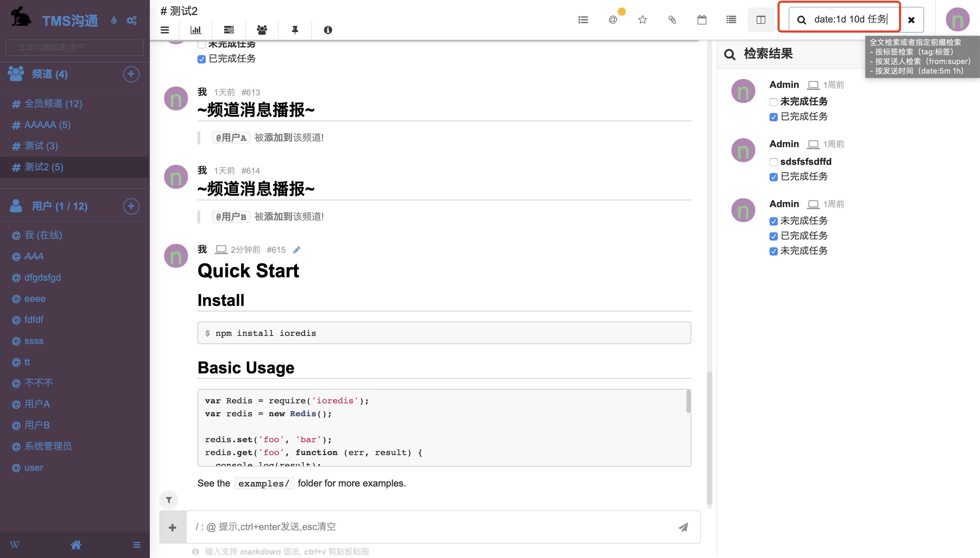
Task: Send message with paper plane icon
Action: click(683, 527)
